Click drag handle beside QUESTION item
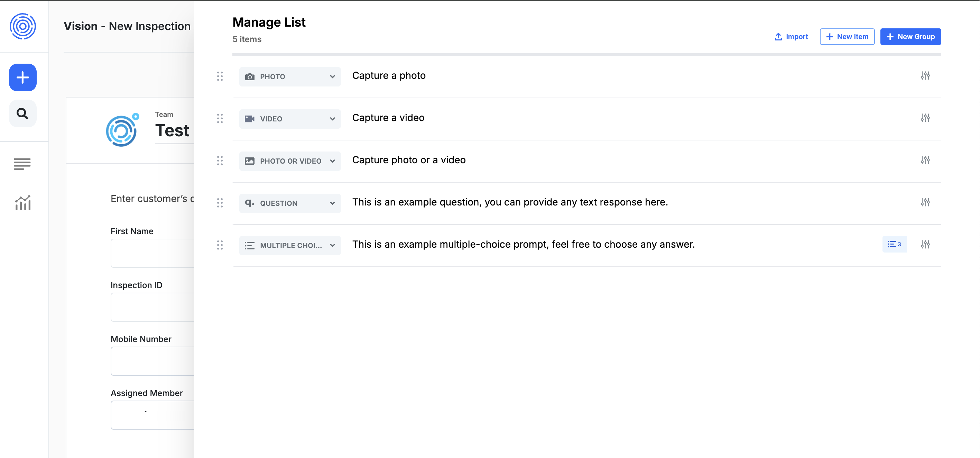980x458 pixels. tap(220, 203)
